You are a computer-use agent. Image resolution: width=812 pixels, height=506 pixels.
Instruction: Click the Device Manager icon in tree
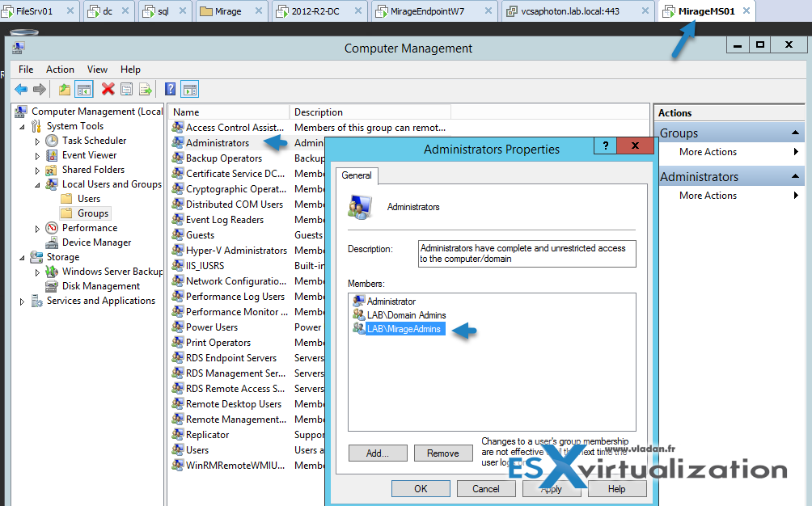pos(52,242)
